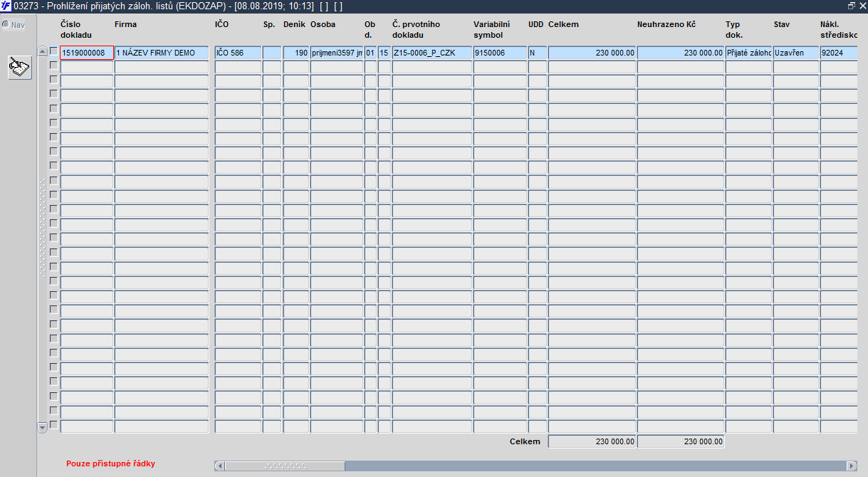868x477 pixels.
Task: Click the 'Č. prvotního dokladu' column header
Action: tap(416, 29)
